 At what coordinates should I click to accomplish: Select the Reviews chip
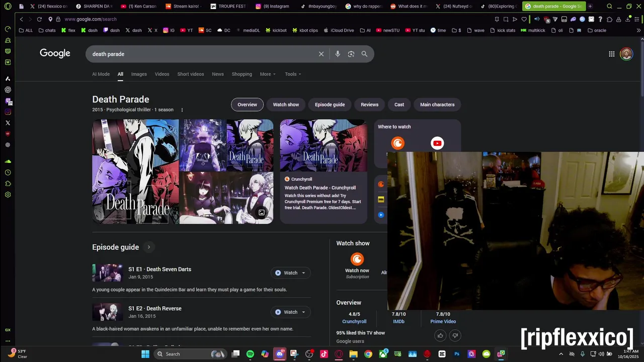coord(369,105)
